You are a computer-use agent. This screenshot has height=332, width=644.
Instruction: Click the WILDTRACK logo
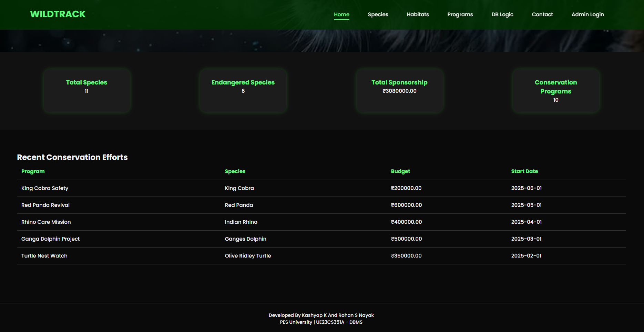click(58, 14)
